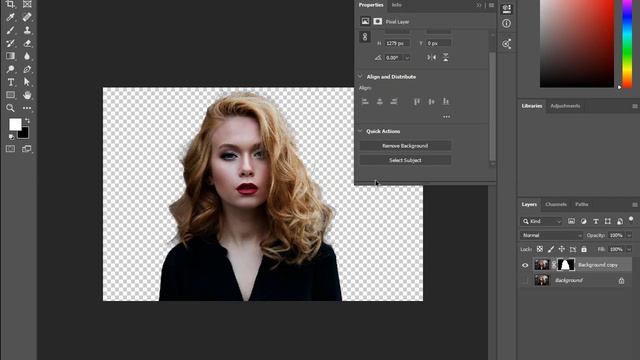Select the History Brush tool

click(x=10, y=43)
